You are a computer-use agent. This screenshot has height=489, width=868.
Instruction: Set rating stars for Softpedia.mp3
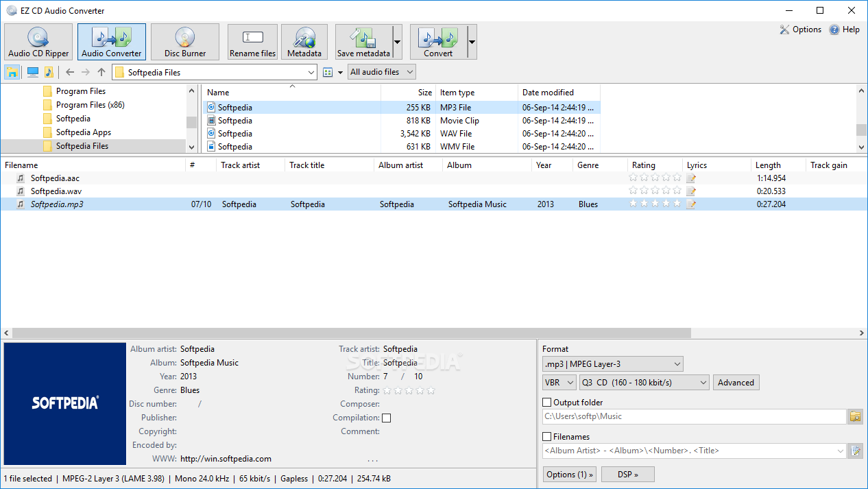(x=655, y=204)
